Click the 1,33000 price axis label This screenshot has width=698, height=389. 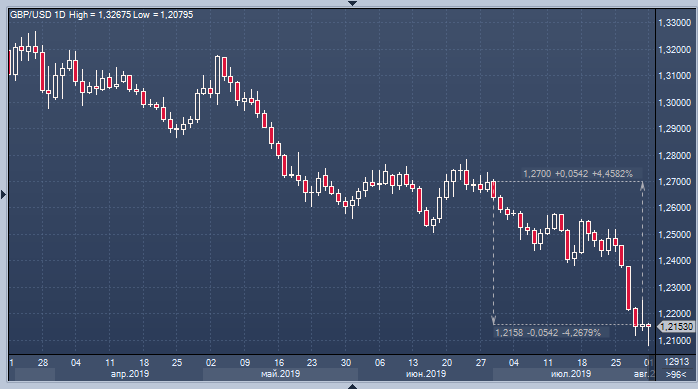(x=674, y=23)
